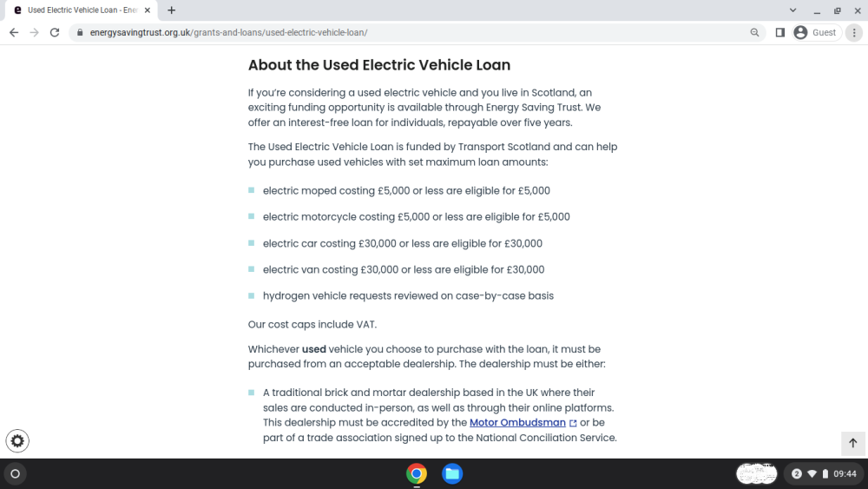Minimize the browser window
868x489 pixels.
point(817,10)
